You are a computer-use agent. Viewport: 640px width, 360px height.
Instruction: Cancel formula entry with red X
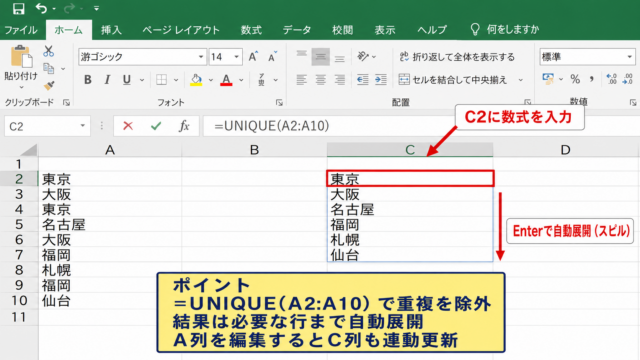click(128, 126)
